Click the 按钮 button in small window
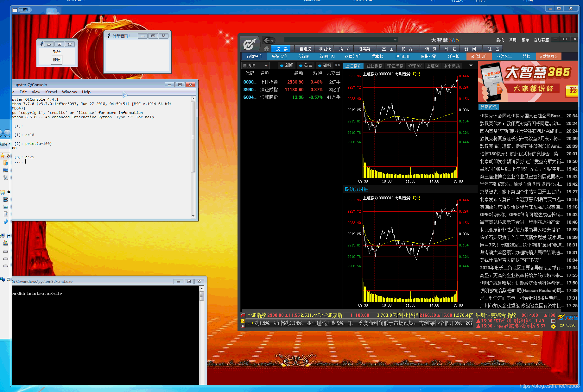 click(57, 59)
